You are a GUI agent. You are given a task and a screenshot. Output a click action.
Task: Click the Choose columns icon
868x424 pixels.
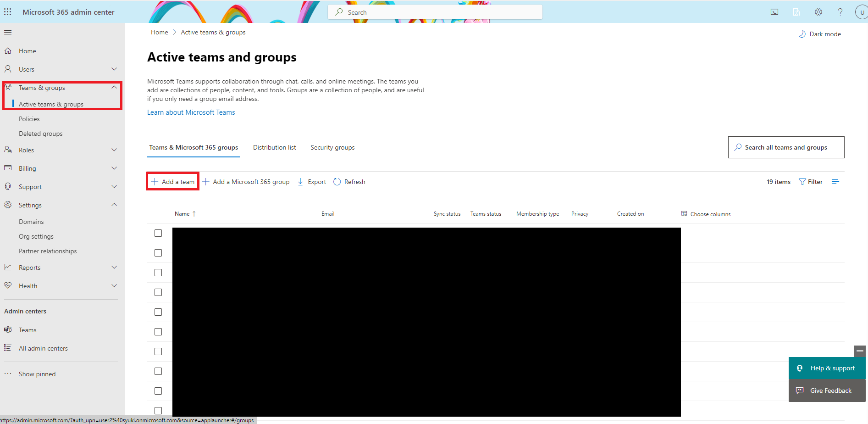click(x=684, y=214)
